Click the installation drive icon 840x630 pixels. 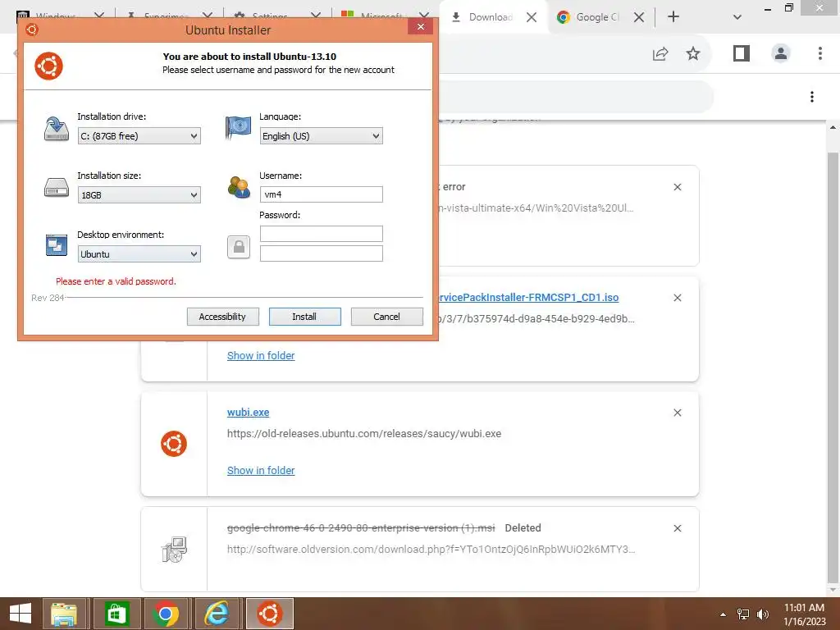57,129
